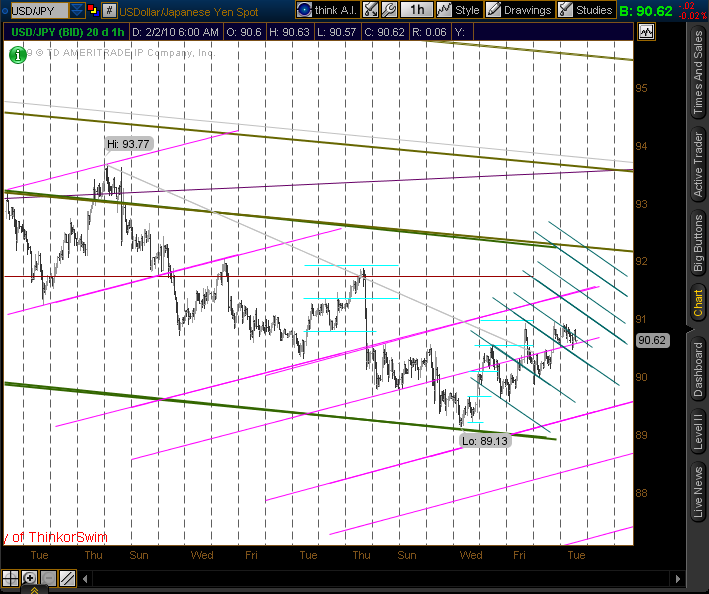Image resolution: width=709 pixels, height=594 pixels.
Task: Open the Level II side tab
Action: [x=698, y=431]
